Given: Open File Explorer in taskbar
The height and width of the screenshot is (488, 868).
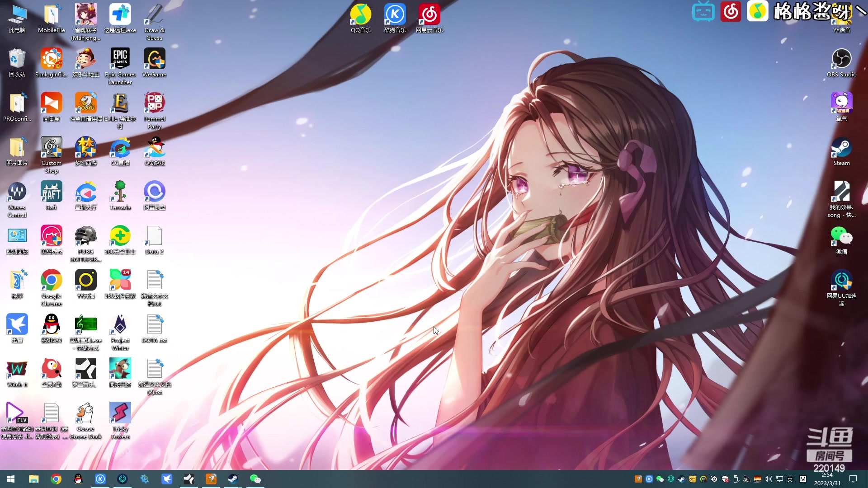Looking at the screenshot, I should (x=33, y=479).
